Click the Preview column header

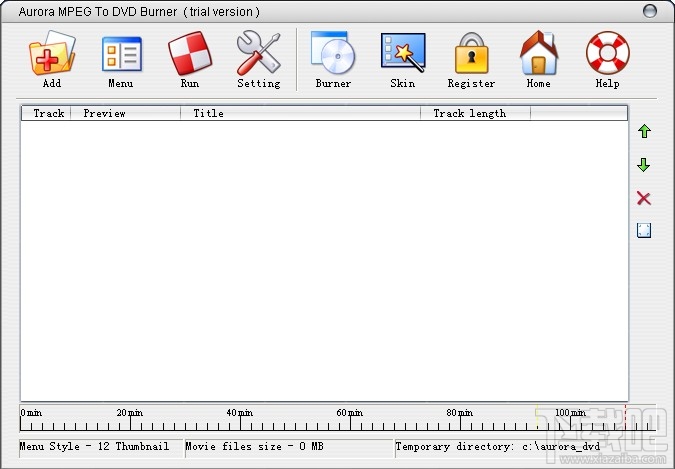pos(126,113)
